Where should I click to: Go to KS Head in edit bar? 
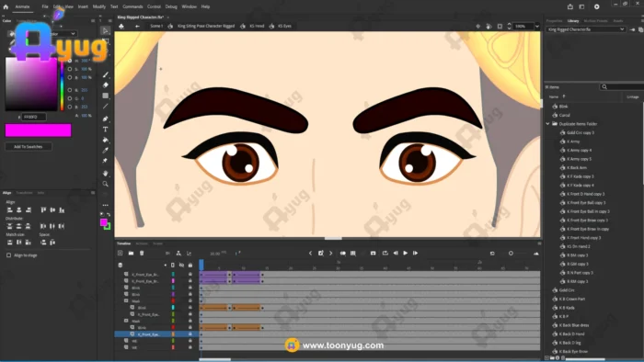click(257, 27)
